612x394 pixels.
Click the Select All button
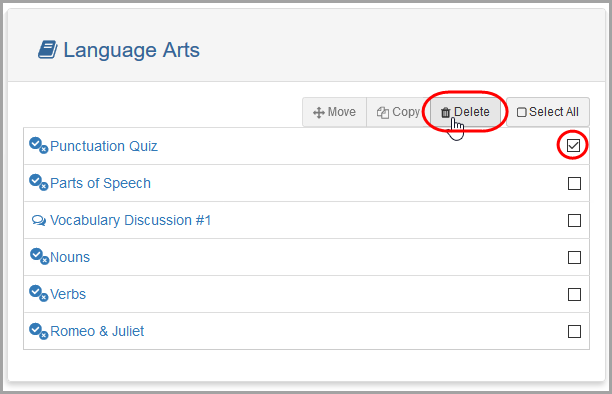(548, 112)
